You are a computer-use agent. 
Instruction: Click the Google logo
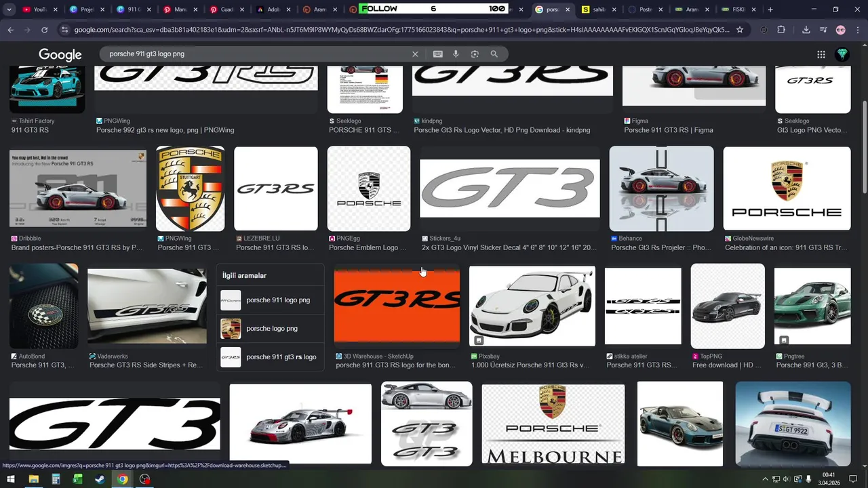click(60, 54)
